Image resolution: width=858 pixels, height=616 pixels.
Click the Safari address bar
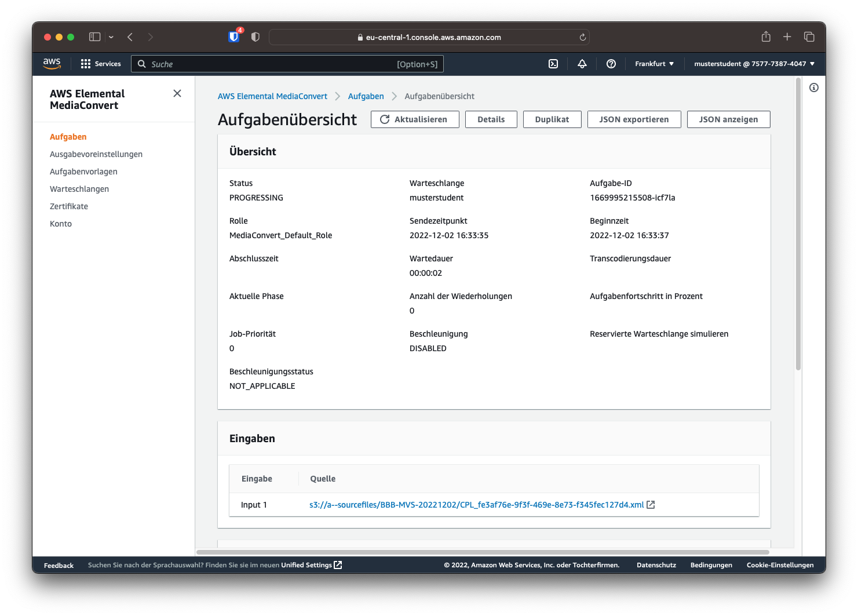(429, 37)
